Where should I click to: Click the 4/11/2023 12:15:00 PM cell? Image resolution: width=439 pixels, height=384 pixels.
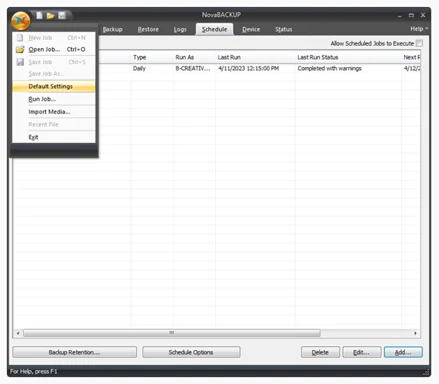click(249, 68)
